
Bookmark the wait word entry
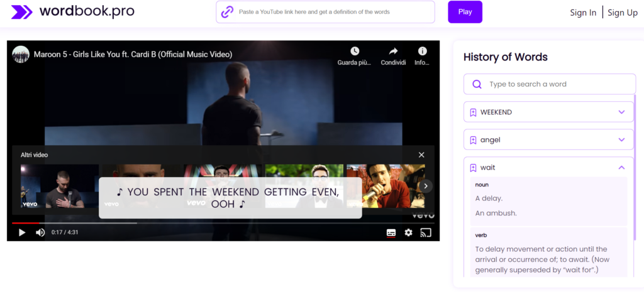(473, 168)
